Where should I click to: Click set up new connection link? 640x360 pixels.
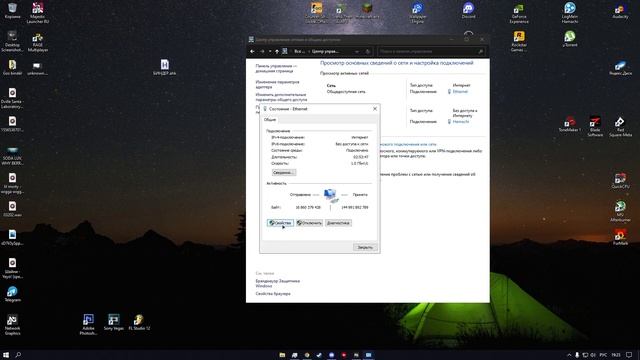[x=408, y=144]
